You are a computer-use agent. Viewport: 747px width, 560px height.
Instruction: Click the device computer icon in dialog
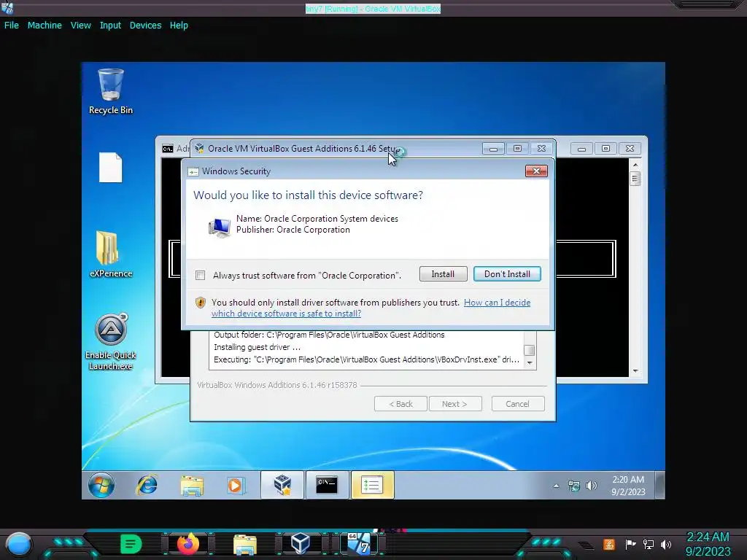click(x=219, y=227)
